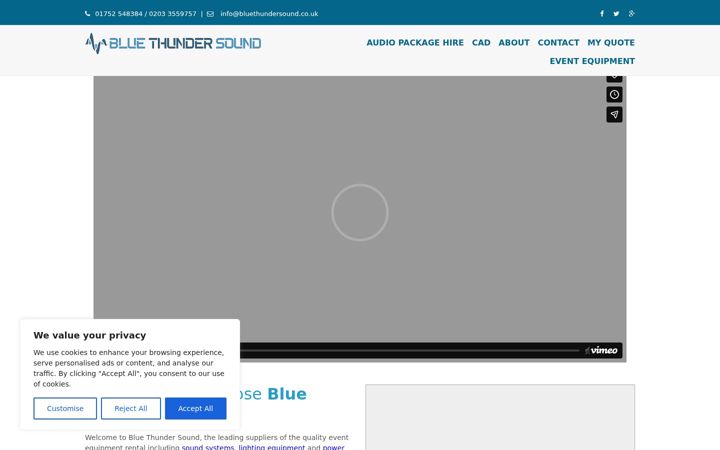
Task: Click the 01752 548384 phone number
Action: click(x=118, y=14)
